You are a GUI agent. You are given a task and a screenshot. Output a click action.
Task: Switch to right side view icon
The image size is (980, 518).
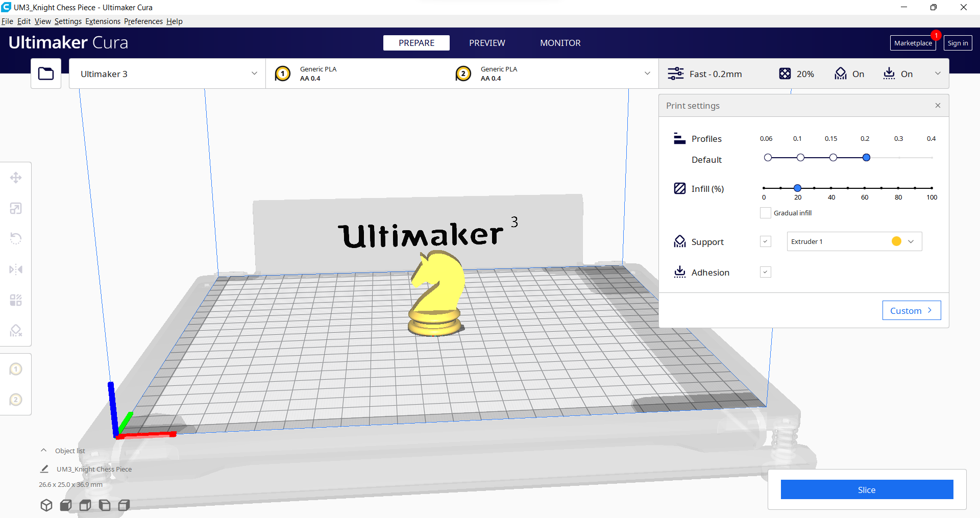[124, 505]
